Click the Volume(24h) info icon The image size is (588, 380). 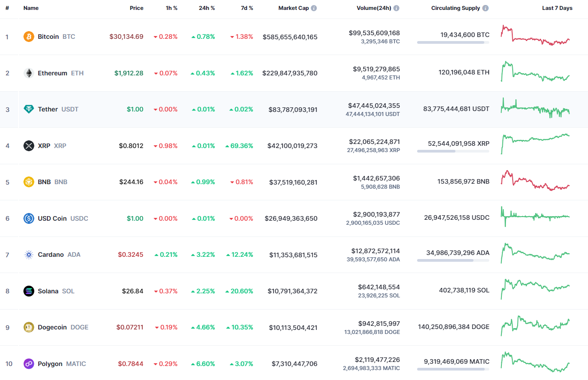(396, 8)
